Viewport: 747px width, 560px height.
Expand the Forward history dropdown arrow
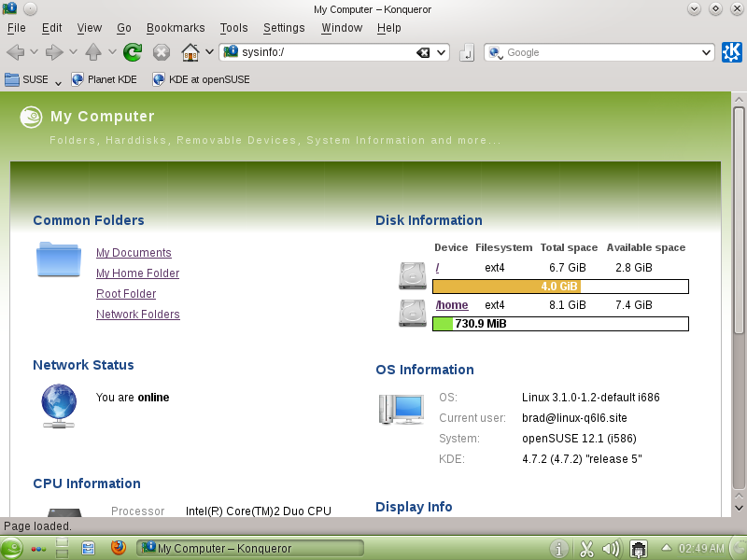click(73, 52)
